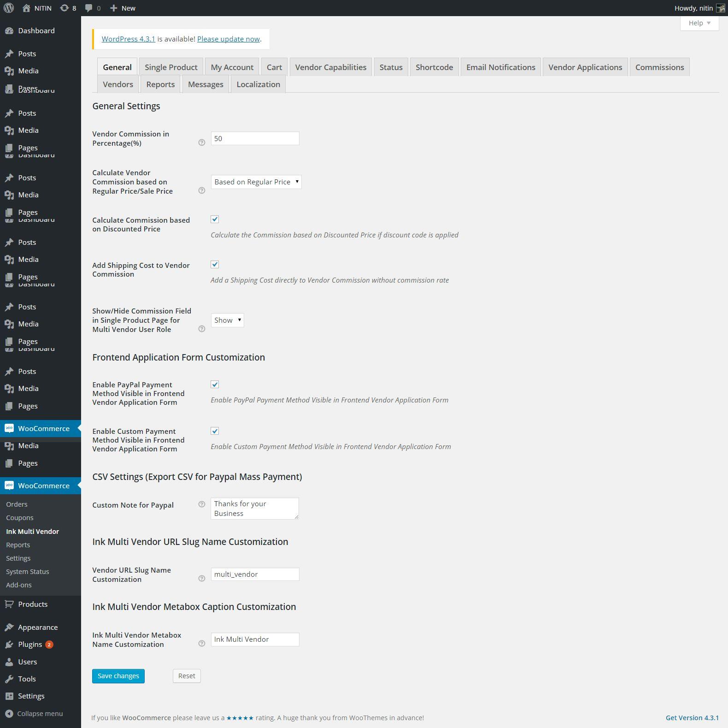Open the Status tab

point(391,67)
